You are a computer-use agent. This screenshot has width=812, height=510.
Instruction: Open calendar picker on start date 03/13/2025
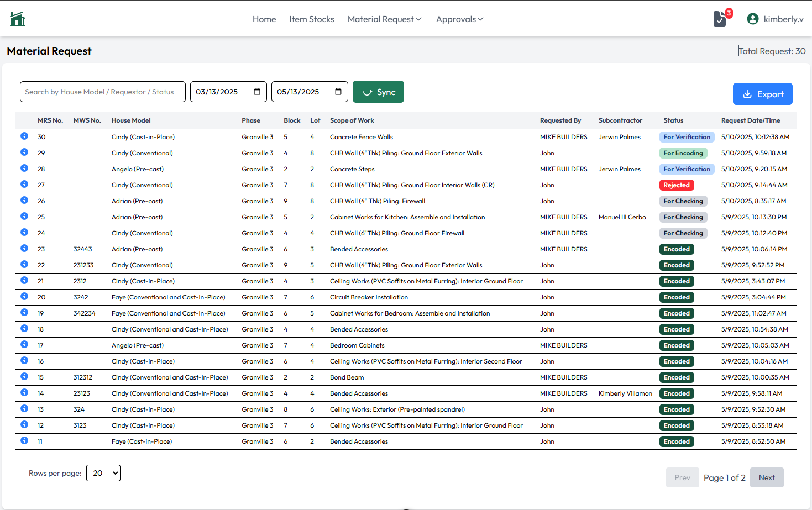(257, 92)
